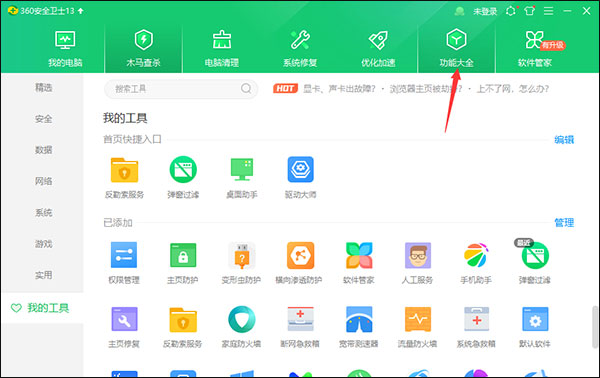Select 数据 category in sidebar
Viewport: 600px width, 378px height.
(x=44, y=150)
